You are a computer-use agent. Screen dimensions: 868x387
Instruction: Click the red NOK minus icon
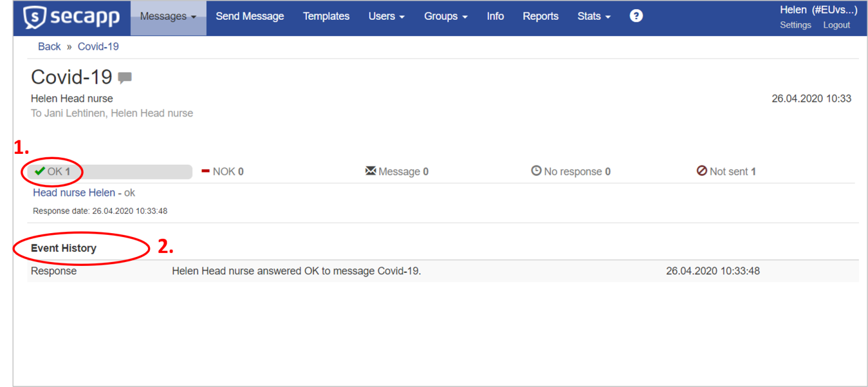click(x=206, y=171)
